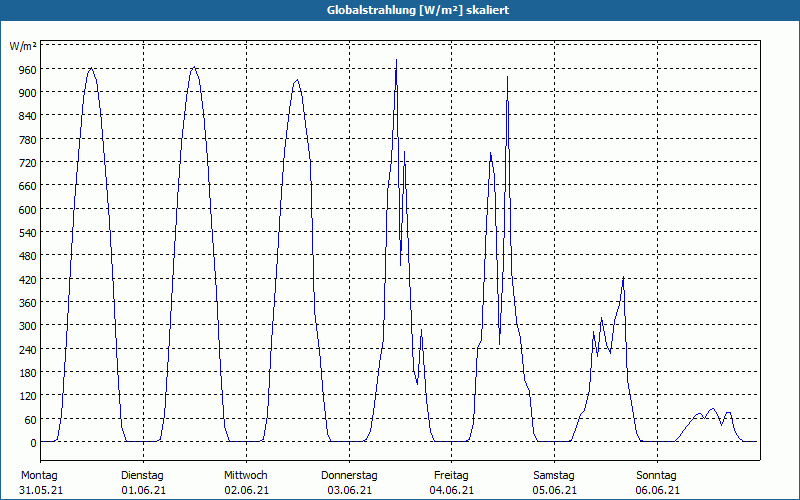This screenshot has width=800, height=500.
Task: Click the date 05.06.21
Action: tap(555, 491)
